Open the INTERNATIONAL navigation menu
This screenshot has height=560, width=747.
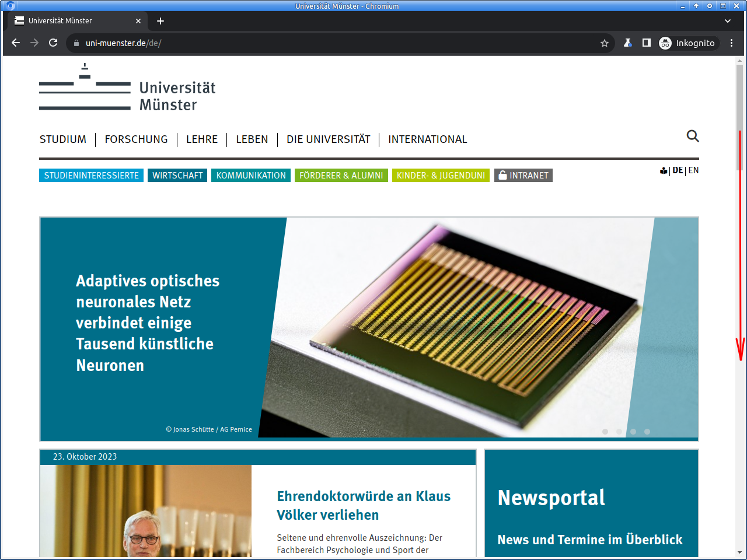pyautogui.click(x=427, y=139)
